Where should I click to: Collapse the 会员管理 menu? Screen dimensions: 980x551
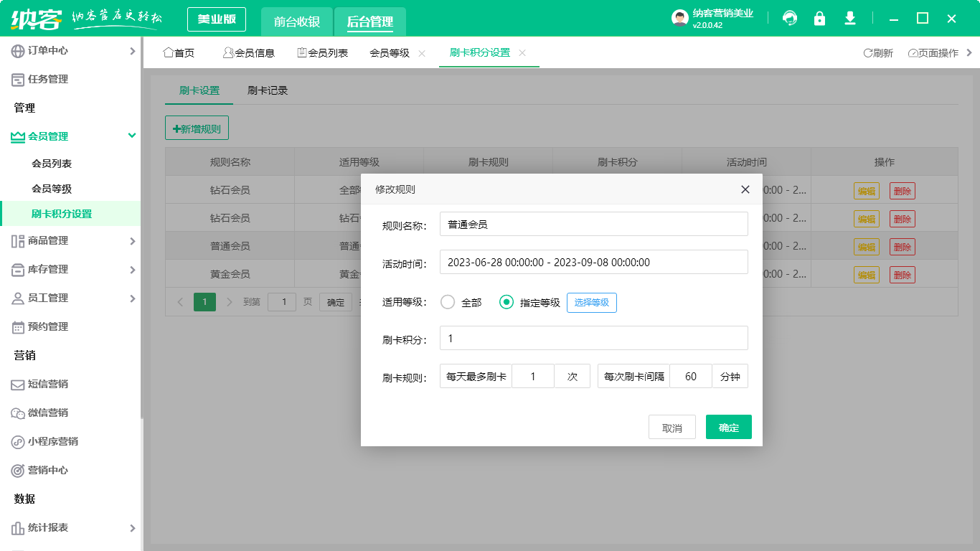(43, 136)
